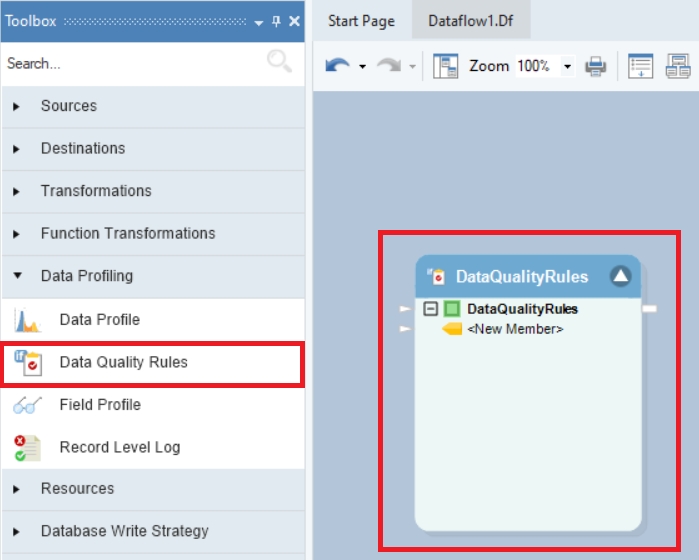
Task: Switch to the Dataflow1.Df tab
Action: pyautogui.click(x=471, y=21)
